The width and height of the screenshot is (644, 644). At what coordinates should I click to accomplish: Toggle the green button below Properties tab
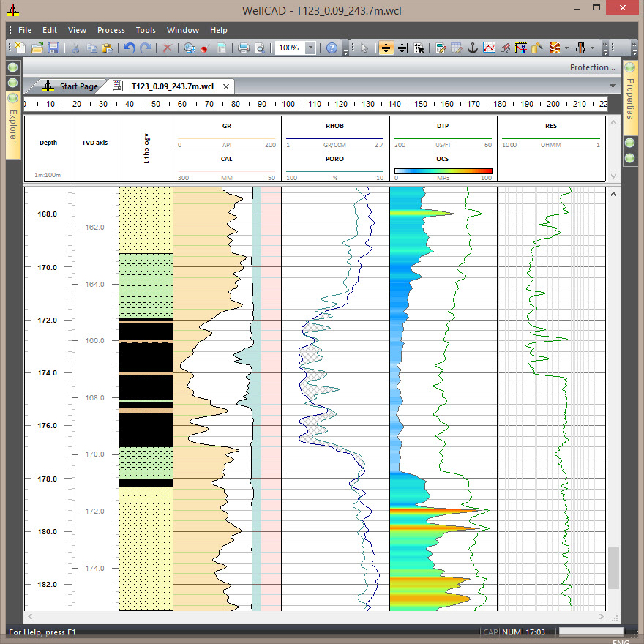coord(630,142)
